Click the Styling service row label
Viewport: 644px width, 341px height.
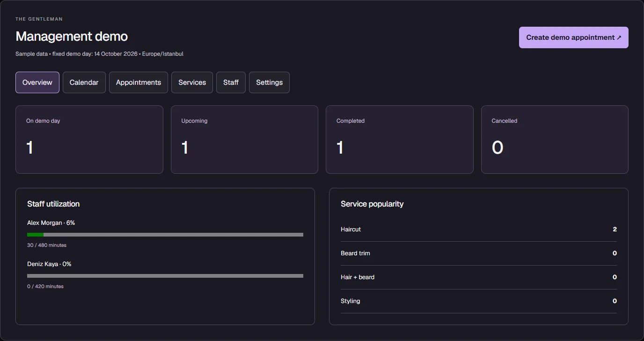(x=351, y=301)
